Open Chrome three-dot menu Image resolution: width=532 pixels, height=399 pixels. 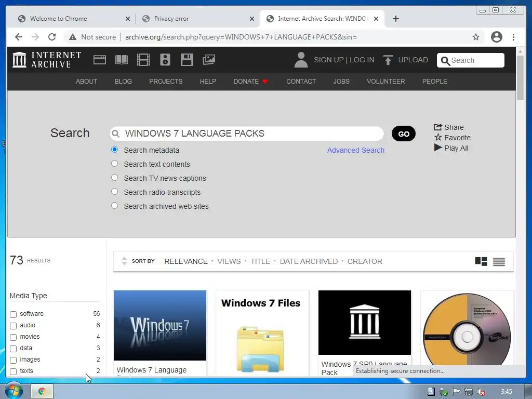(x=513, y=37)
